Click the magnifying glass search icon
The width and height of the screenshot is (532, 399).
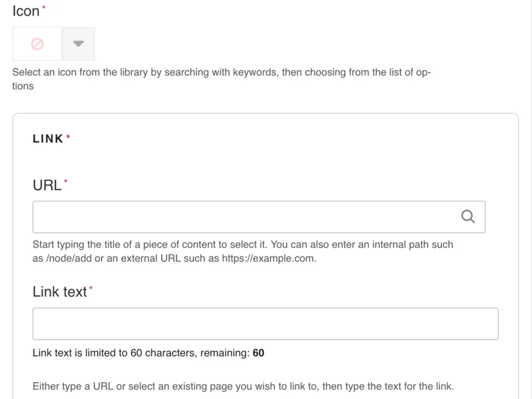(468, 217)
